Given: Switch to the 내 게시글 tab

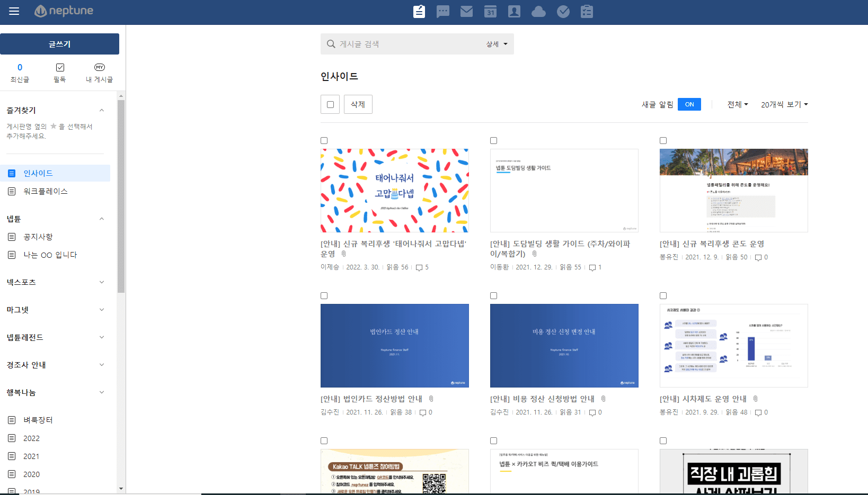Looking at the screenshot, I should [x=99, y=73].
